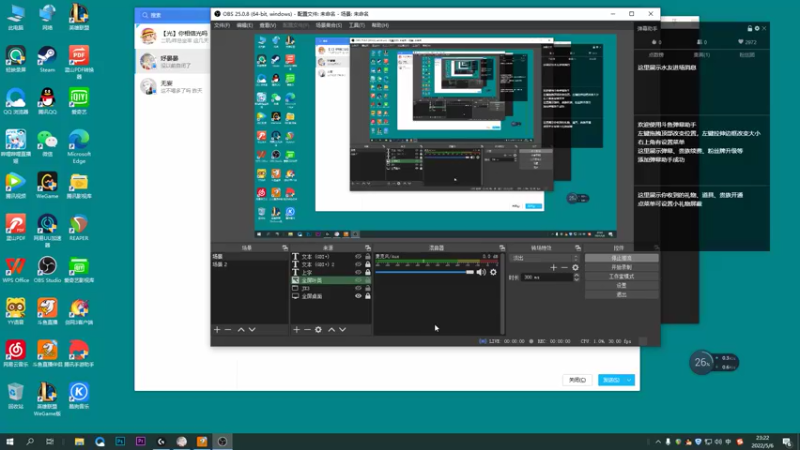Open OBS 编辑(E) menu
This screenshot has height=450, width=800.
click(x=244, y=25)
